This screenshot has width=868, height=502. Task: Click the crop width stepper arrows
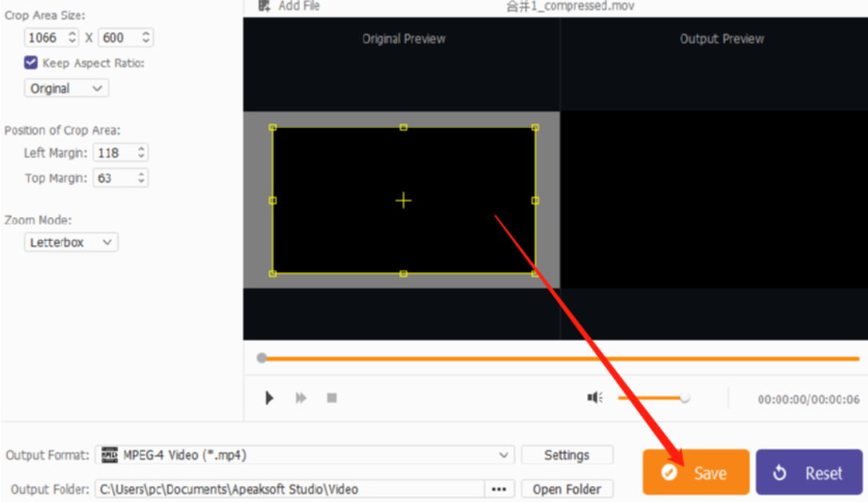click(x=72, y=38)
